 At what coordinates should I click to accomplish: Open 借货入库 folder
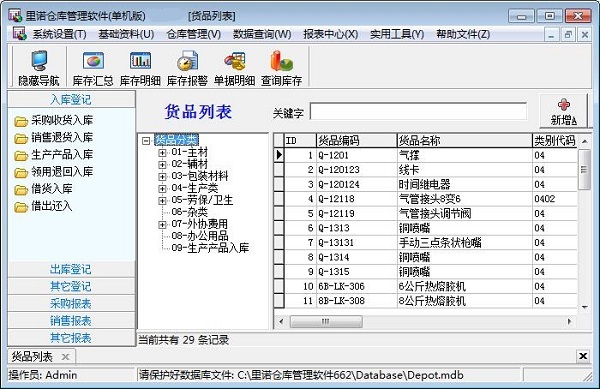point(21,189)
